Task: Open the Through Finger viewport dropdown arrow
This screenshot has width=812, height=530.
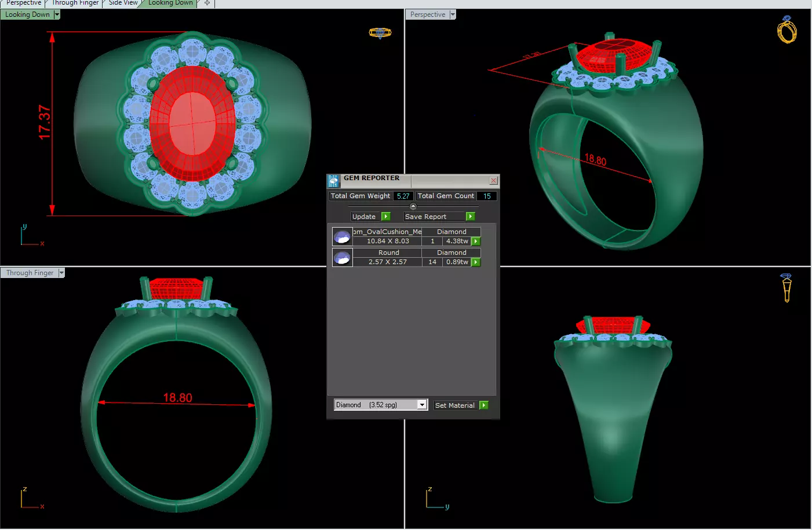Action: 61,273
